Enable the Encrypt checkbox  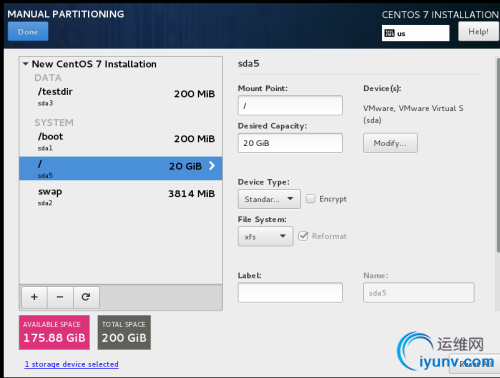pos(311,199)
